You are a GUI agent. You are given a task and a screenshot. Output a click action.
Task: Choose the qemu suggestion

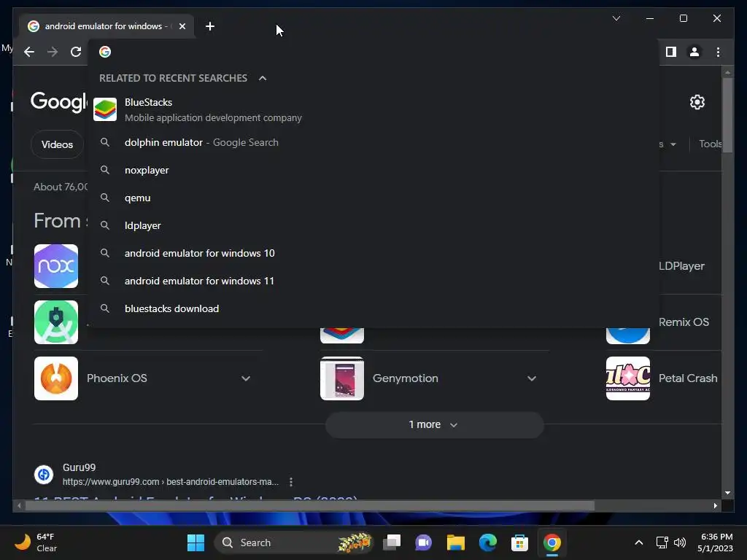tap(374, 198)
